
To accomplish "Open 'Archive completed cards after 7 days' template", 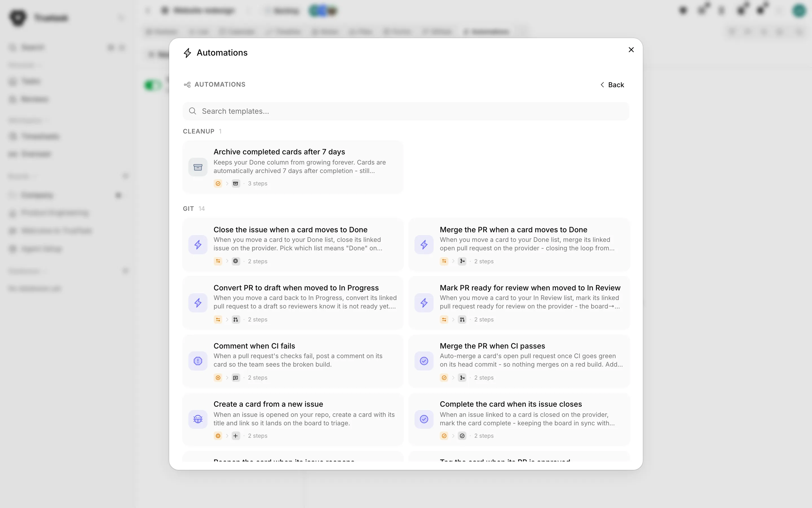I will point(293,167).
